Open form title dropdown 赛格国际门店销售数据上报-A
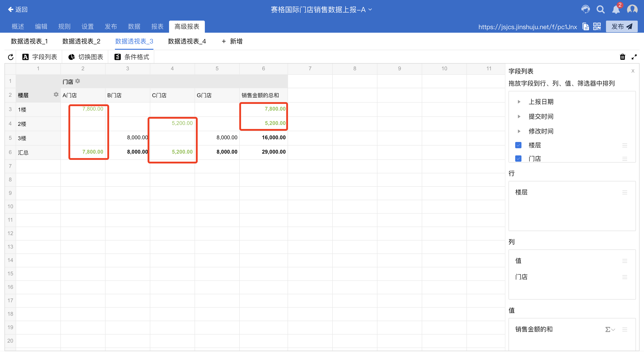The height and width of the screenshot is (352, 644). (x=322, y=9)
